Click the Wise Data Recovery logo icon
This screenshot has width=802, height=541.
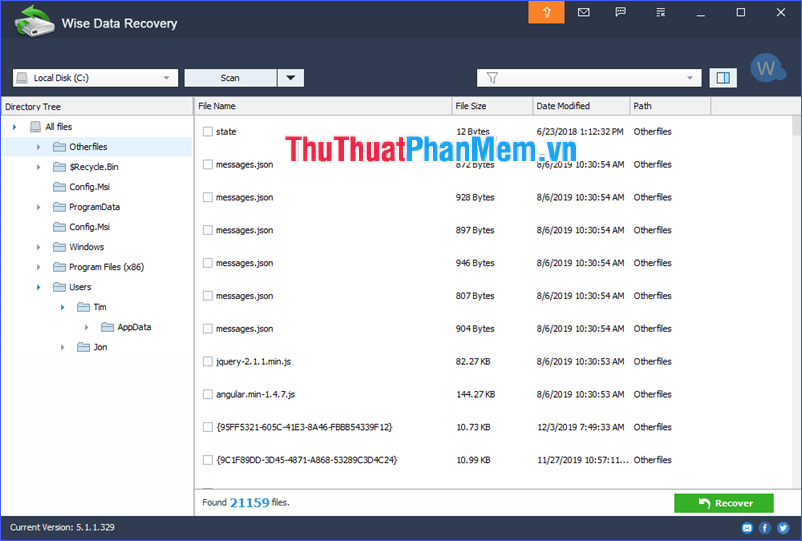pos(34,21)
